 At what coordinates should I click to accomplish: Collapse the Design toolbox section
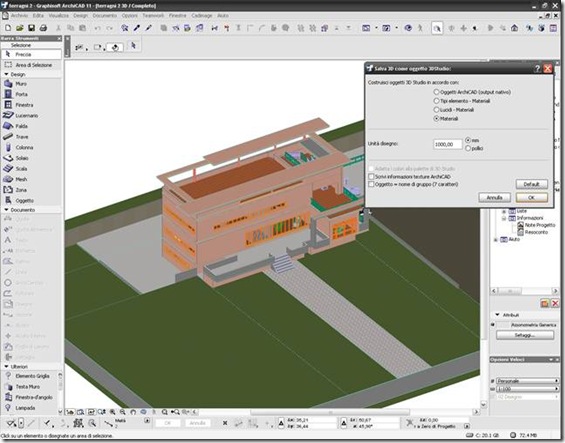(6, 74)
